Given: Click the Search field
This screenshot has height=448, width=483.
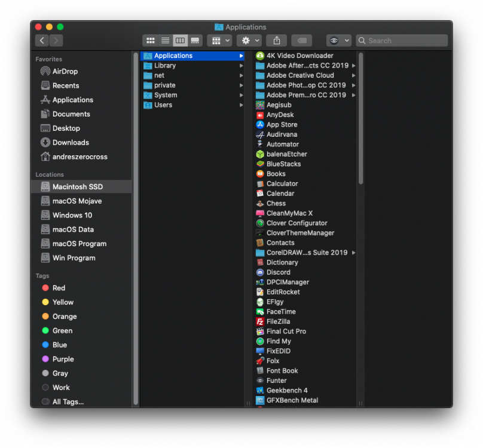Looking at the screenshot, I should click(402, 41).
